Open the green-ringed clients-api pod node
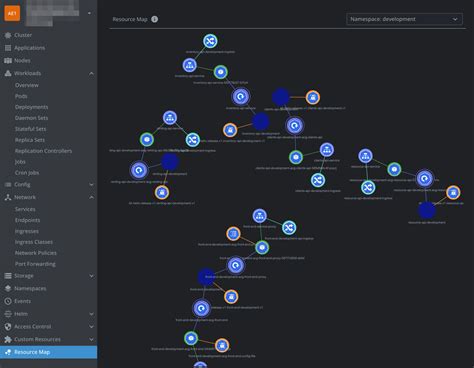This screenshot has width=474, height=368. pos(296,157)
